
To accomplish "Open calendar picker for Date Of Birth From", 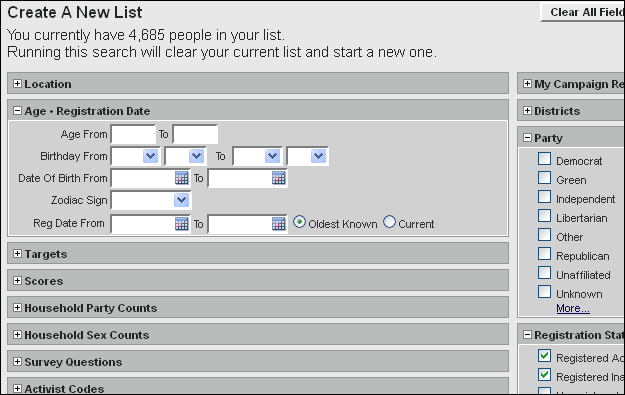I will point(181,178).
